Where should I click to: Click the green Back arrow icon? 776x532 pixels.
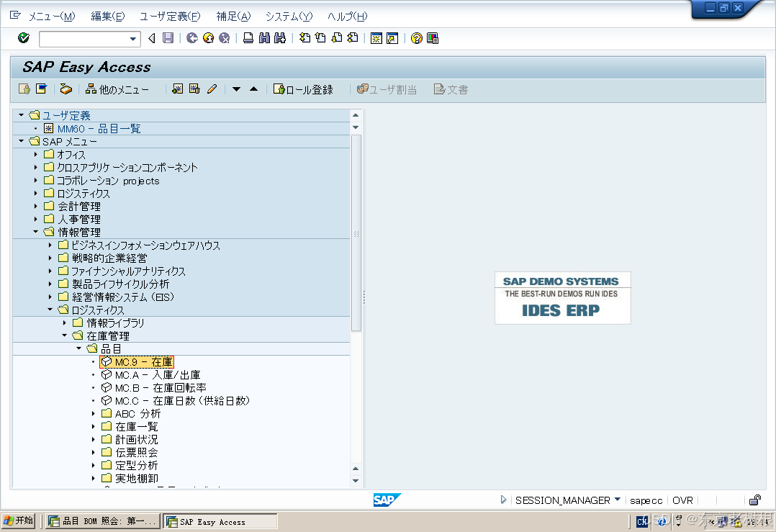coord(192,38)
